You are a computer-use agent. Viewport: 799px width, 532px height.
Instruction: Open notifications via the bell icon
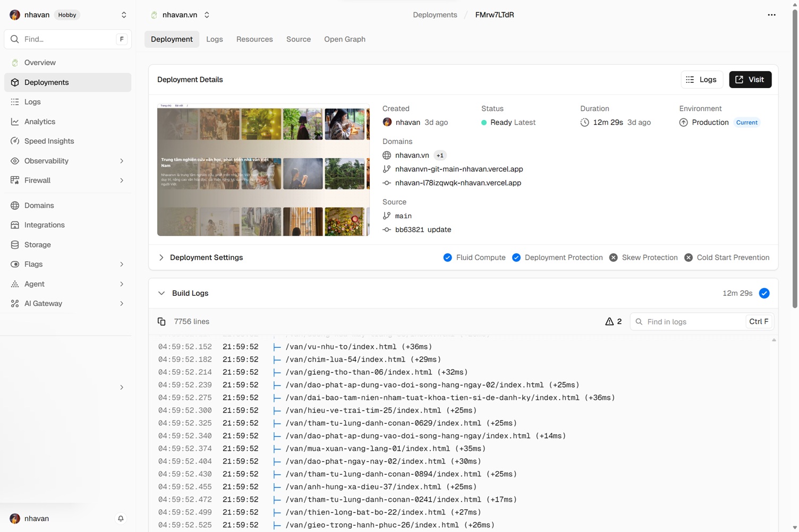point(121,519)
